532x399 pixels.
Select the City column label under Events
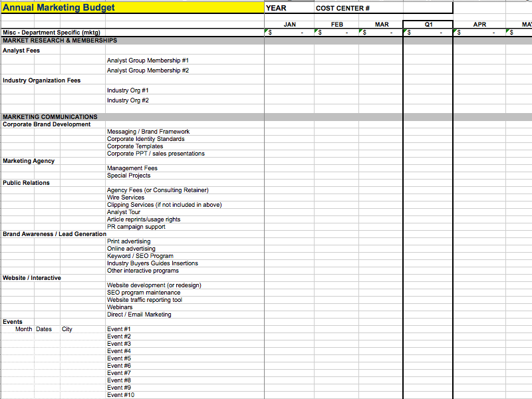(67, 329)
